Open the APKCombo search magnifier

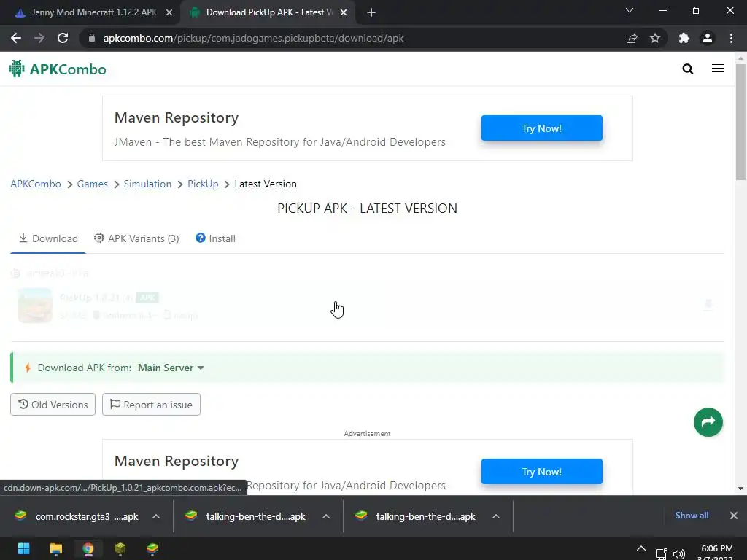click(x=687, y=69)
